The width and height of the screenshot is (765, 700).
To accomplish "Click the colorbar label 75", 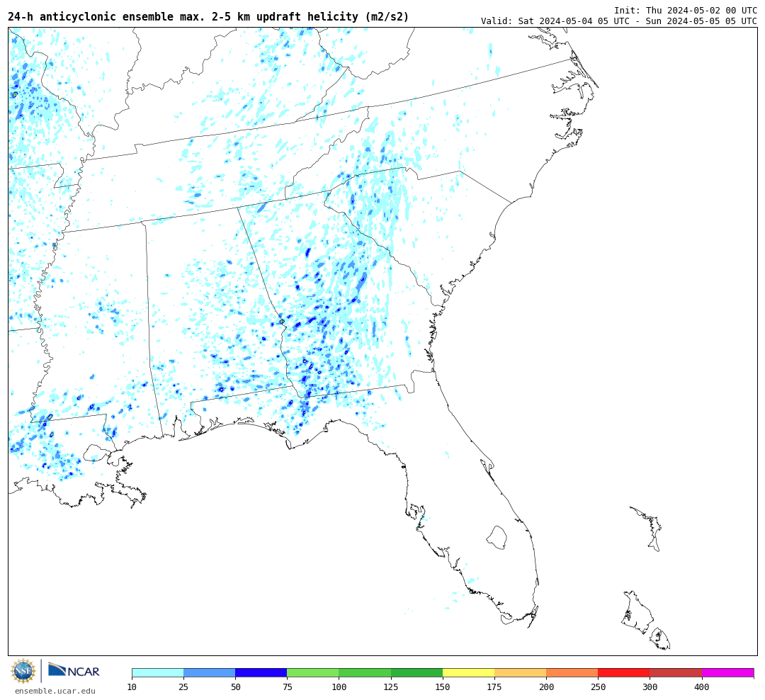I will pyautogui.click(x=287, y=687).
